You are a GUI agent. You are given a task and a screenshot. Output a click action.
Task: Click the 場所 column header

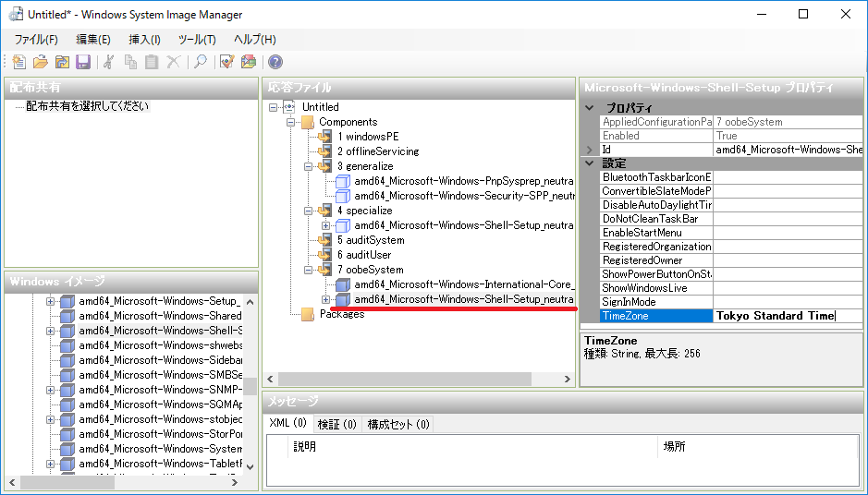tap(758, 446)
